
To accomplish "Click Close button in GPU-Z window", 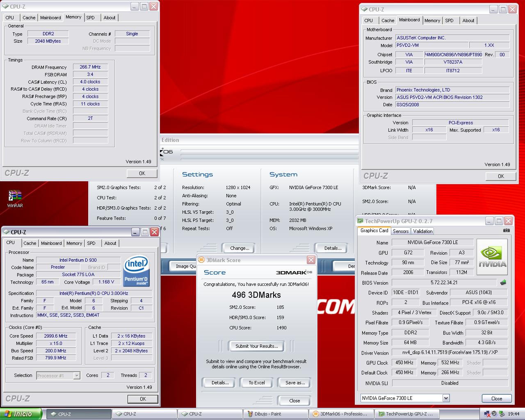I will (497, 399).
